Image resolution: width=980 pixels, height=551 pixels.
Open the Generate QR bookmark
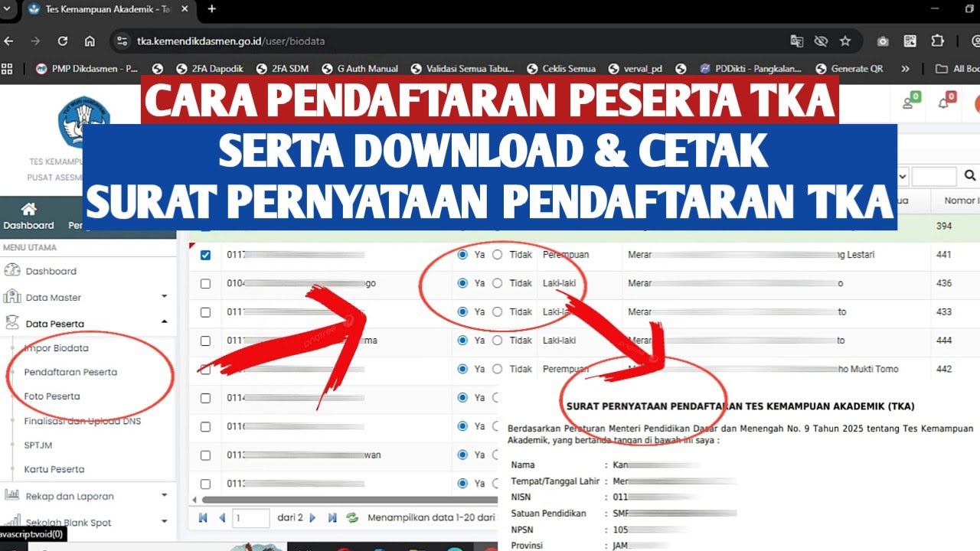(849, 69)
